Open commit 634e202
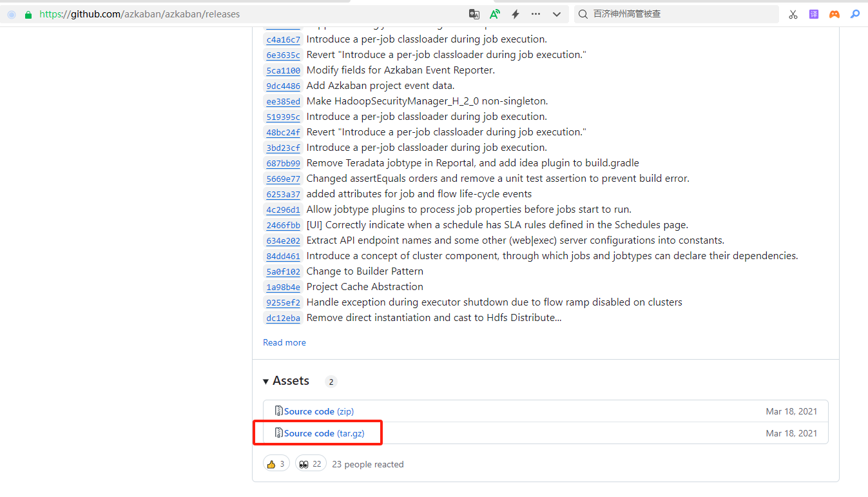The height and width of the screenshot is (497, 868). coord(284,241)
